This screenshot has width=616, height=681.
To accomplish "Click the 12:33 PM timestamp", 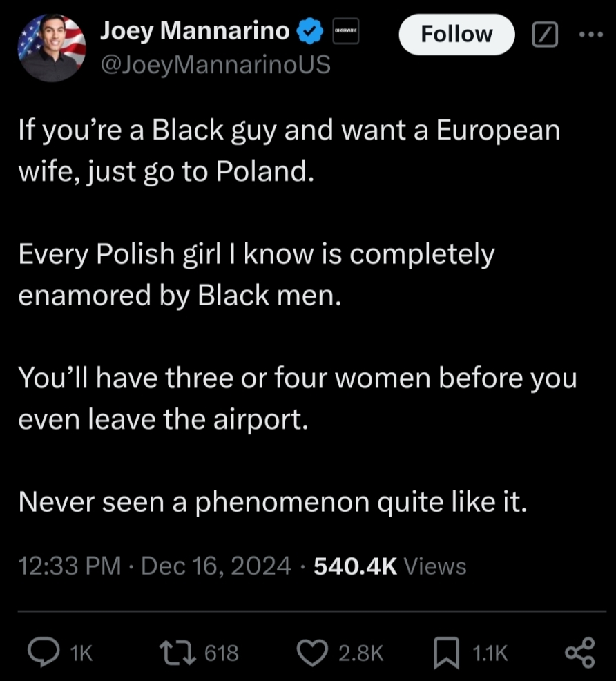I will tap(70, 566).
